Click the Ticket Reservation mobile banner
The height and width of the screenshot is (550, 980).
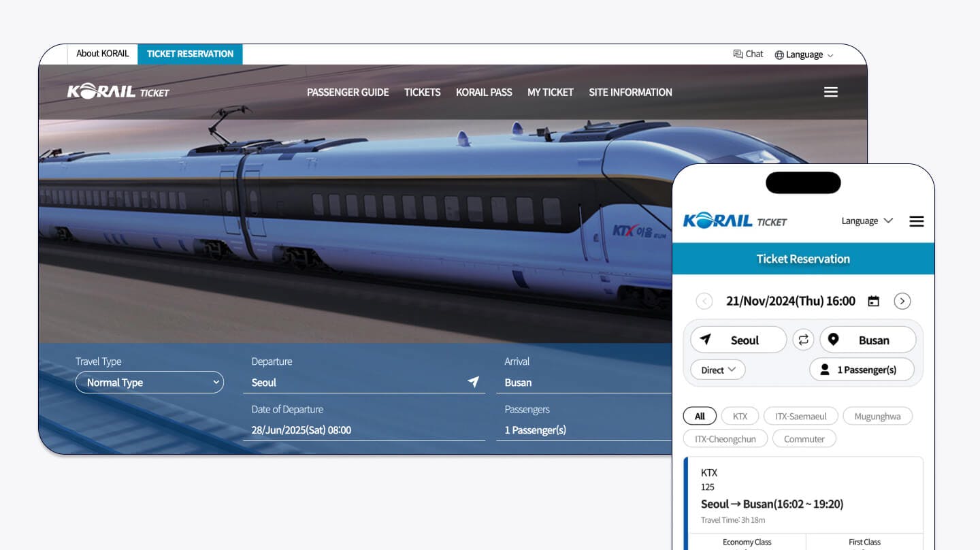803,259
